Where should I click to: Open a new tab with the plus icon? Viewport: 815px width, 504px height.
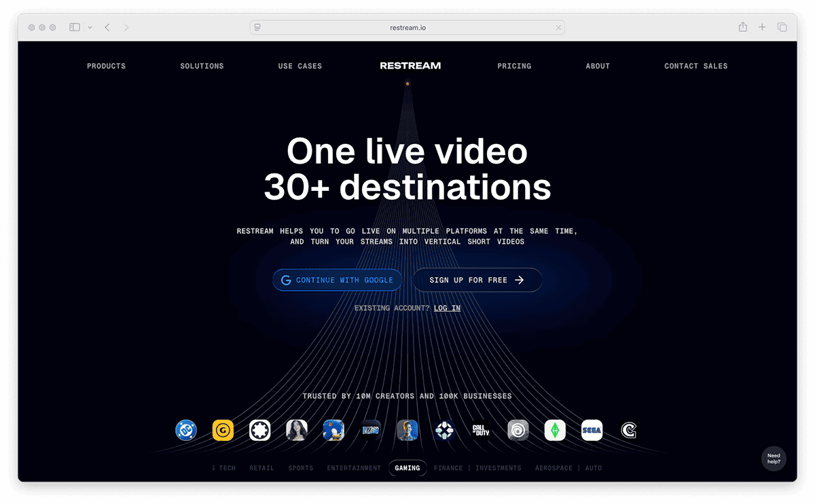pyautogui.click(x=762, y=27)
